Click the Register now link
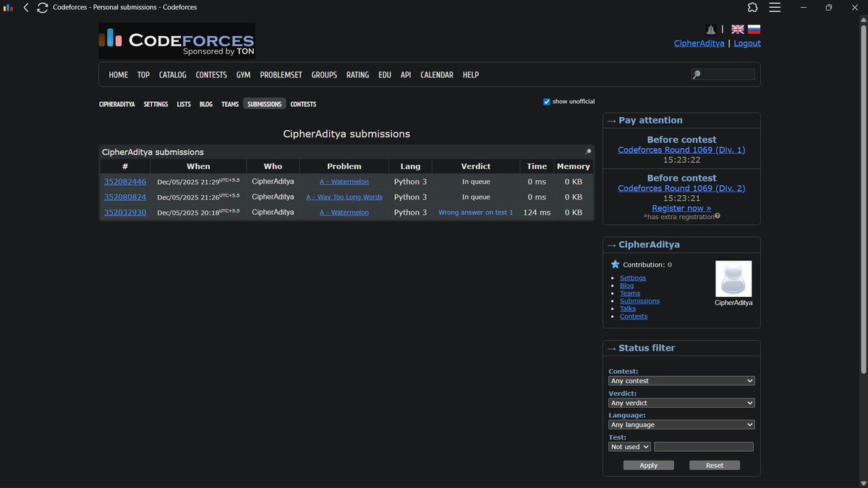Viewport: 868px width, 488px height. [681, 208]
